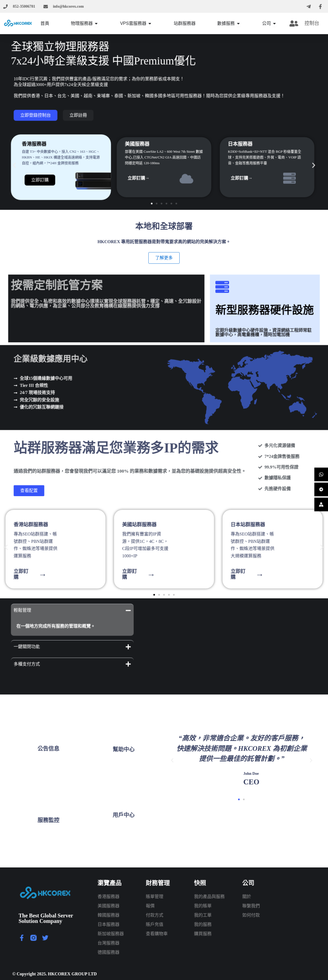Click email address info@hkcorex.com
Image resolution: width=328 pixels, height=980 pixels.
click(68, 7)
